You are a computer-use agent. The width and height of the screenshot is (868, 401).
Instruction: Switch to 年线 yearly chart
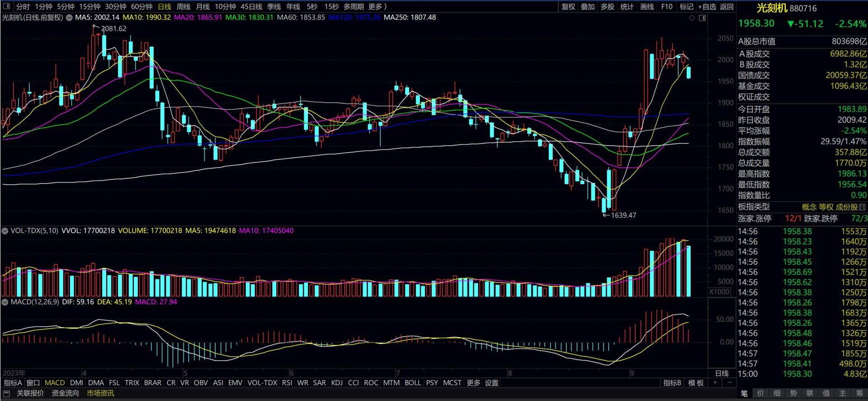pos(293,7)
